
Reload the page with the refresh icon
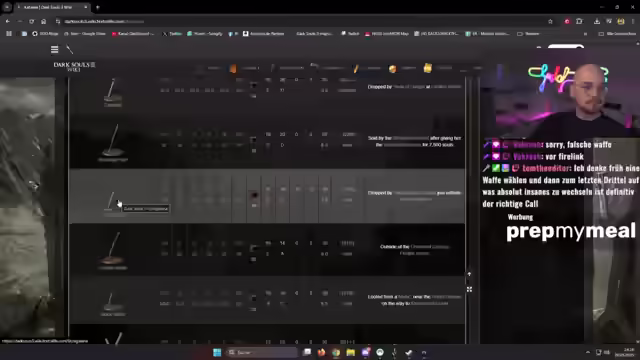(31, 21)
